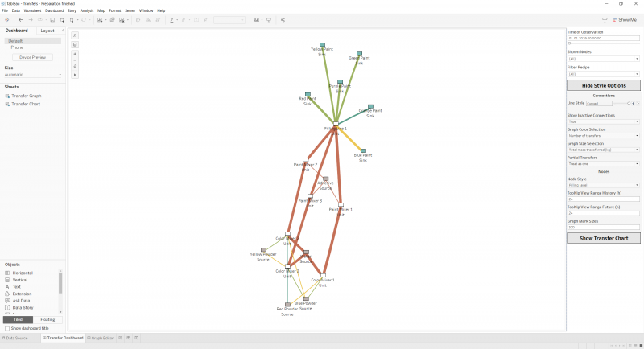The width and height of the screenshot is (644, 349).
Task: Click the Show Transfer Chart button
Action: pos(603,238)
